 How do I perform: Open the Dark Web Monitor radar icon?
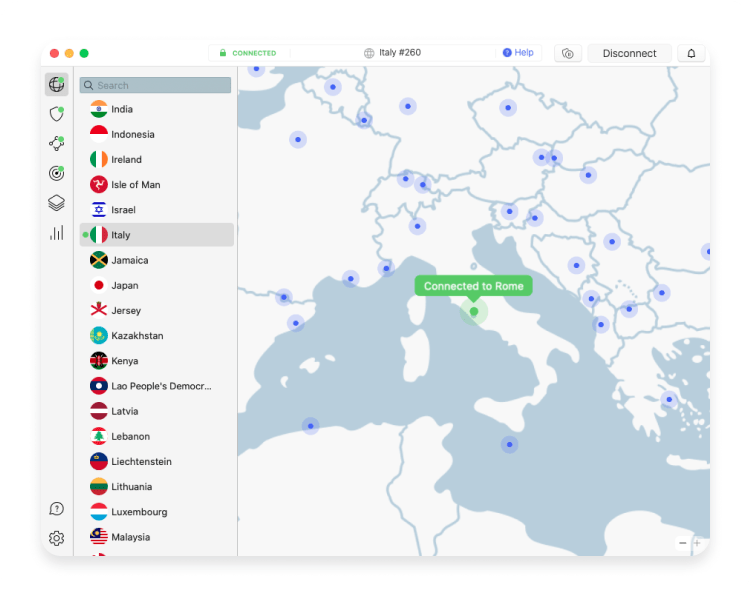click(x=56, y=173)
